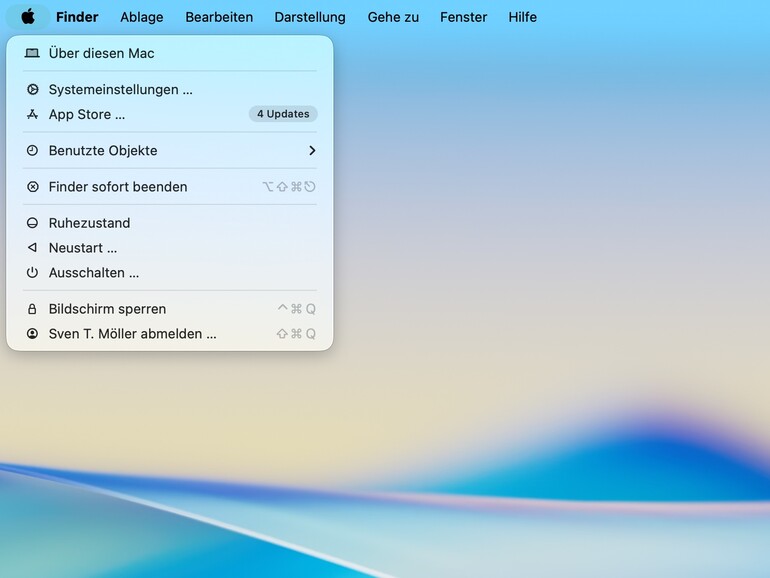Launch App Store … entry
770x578 pixels.
point(170,114)
